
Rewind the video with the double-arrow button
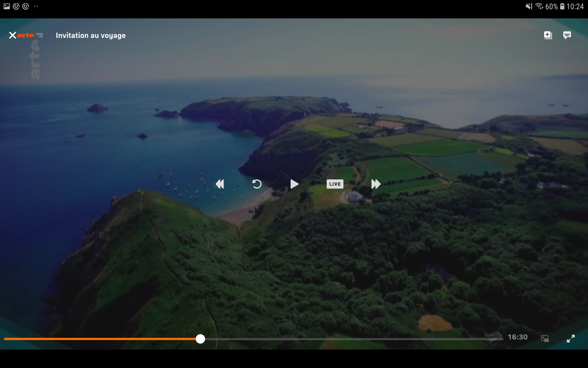click(x=220, y=184)
